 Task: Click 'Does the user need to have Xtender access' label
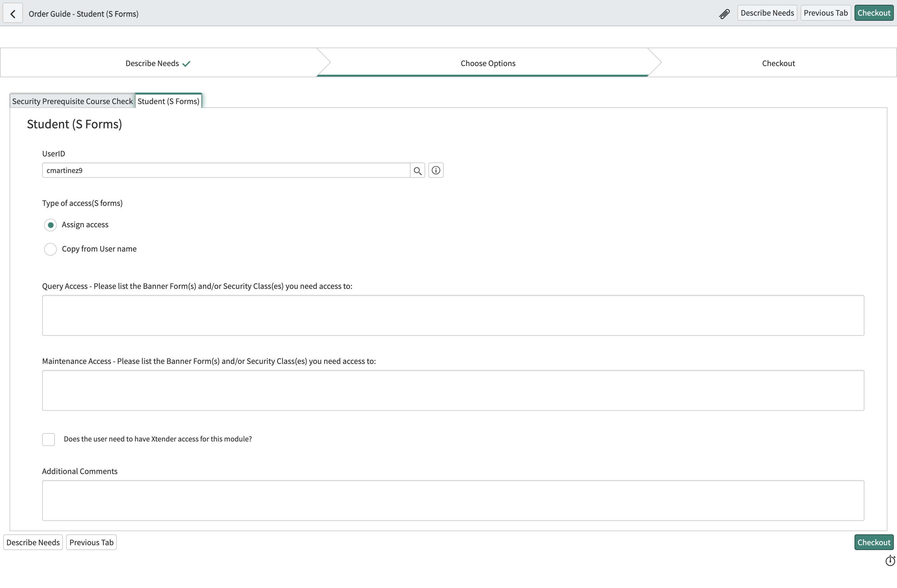click(x=158, y=439)
